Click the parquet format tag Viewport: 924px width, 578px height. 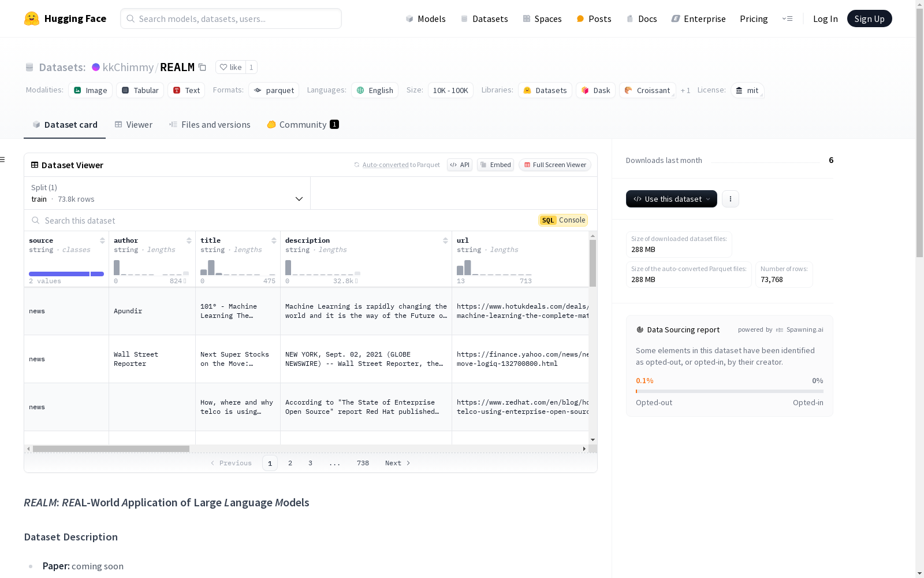click(x=274, y=90)
